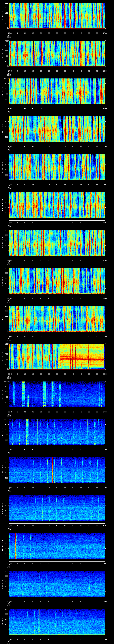Image resolution: width=114 pixels, height=644 pixels.
Task: Pick the spectrogram panel starting at 13:30:00
Action: coord(57,546)
